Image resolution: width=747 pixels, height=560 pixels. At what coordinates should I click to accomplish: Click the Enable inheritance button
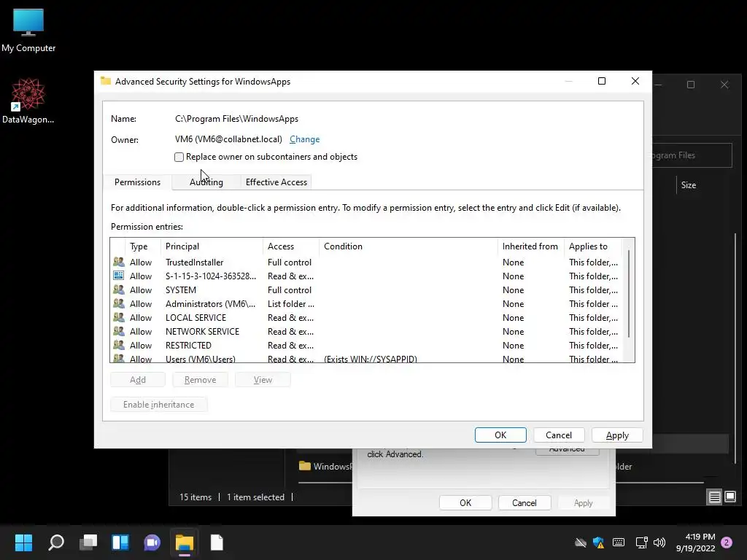click(x=158, y=404)
